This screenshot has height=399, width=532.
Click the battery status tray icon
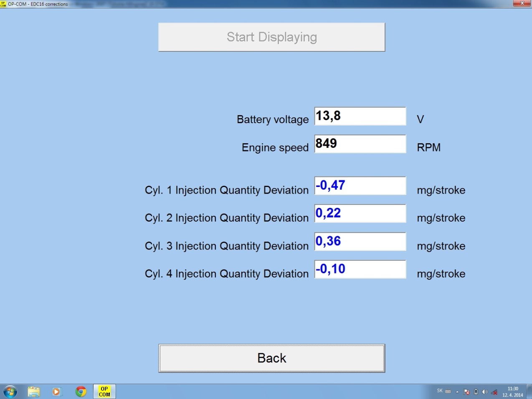tap(476, 392)
